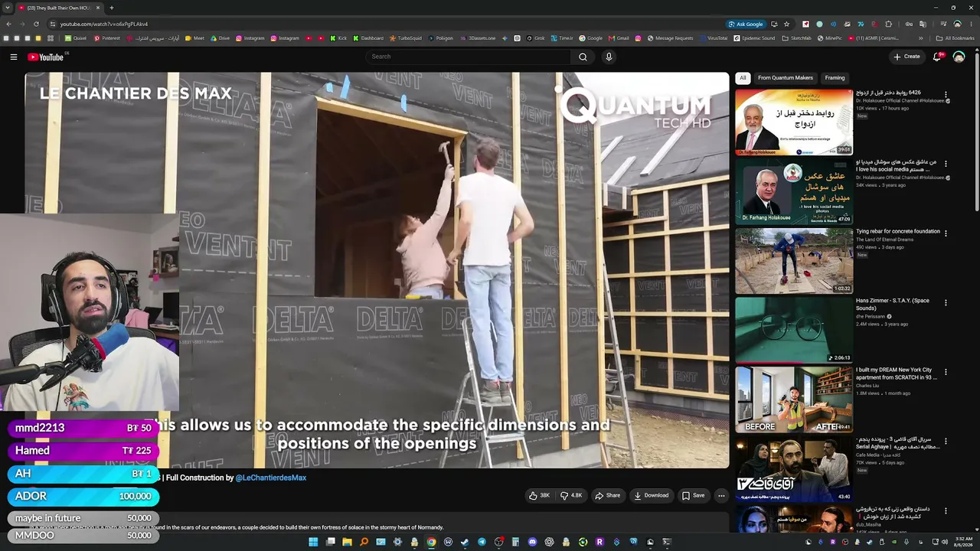
Task: Open options menu for Tying rebar video
Action: [x=946, y=233]
